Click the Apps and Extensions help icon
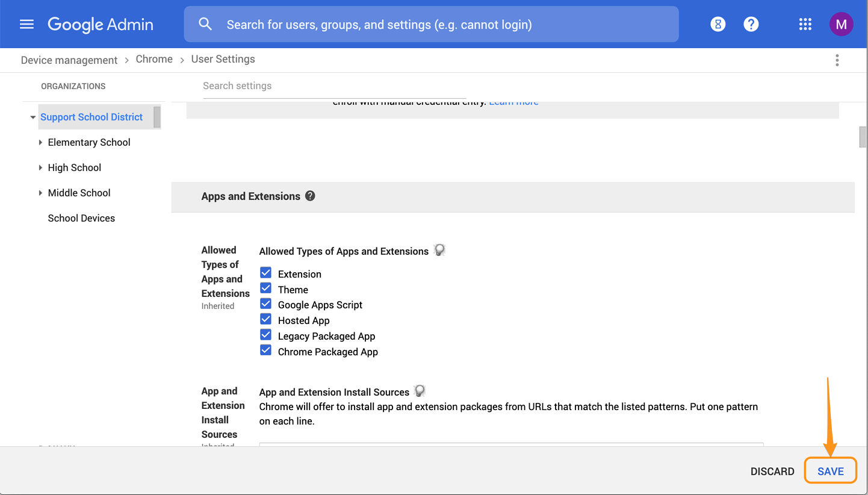This screenshot has height=495, width=868. pos(310,196)
